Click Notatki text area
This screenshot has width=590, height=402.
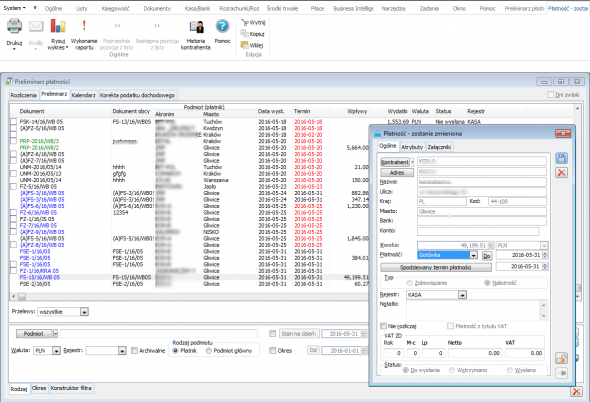click(473, 310)
